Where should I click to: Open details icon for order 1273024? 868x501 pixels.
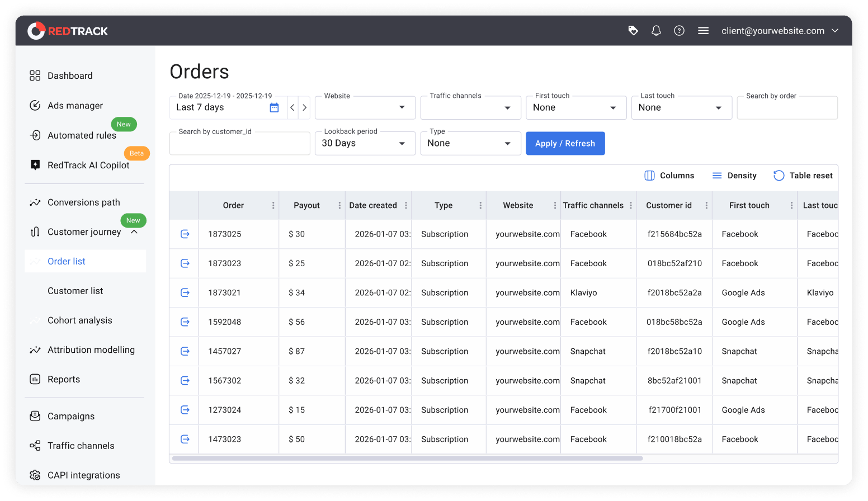(185, 410)
